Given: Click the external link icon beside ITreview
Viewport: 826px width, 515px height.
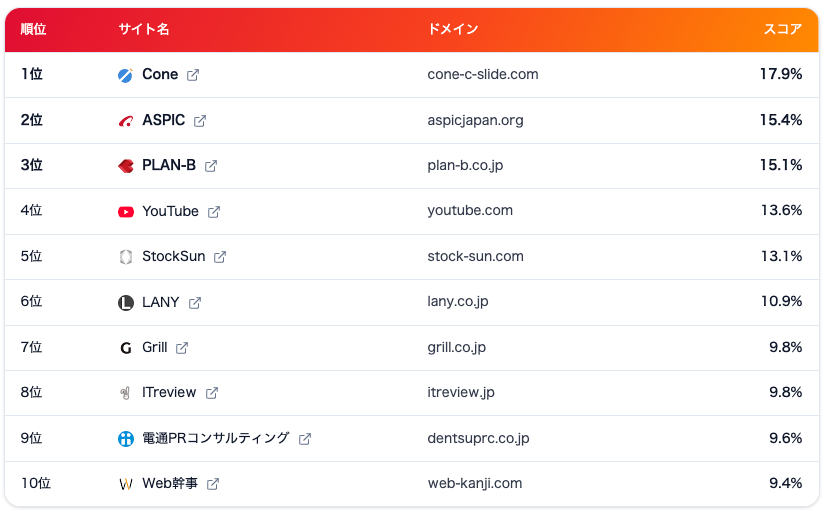Looking at the screenshot, I should (212, 393).
